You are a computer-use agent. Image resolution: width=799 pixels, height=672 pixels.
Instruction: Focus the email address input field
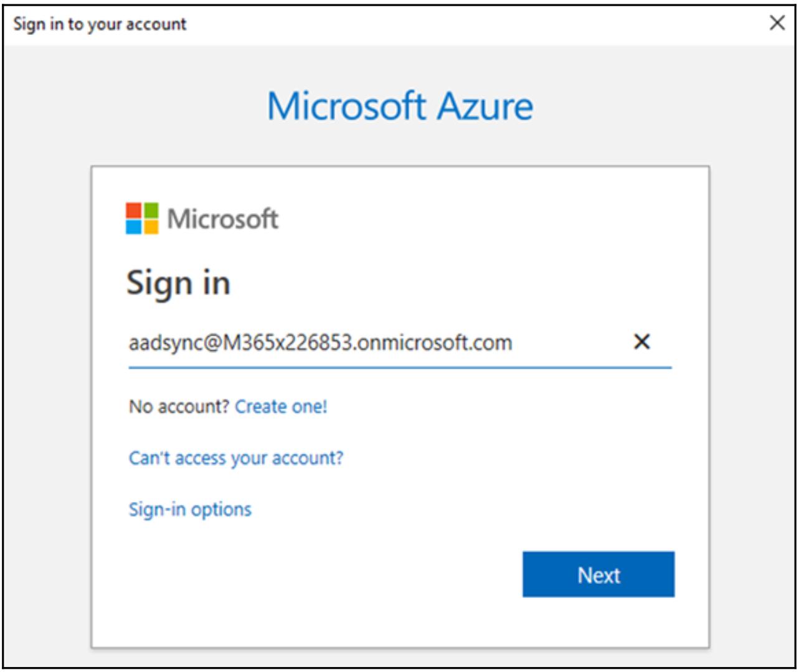[374, 343]
